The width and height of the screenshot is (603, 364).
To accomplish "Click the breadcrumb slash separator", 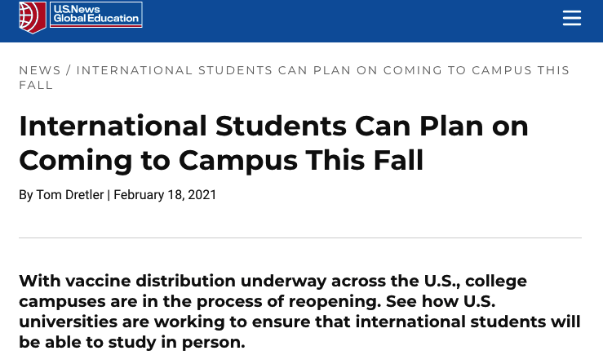I will tap(69, 70).
